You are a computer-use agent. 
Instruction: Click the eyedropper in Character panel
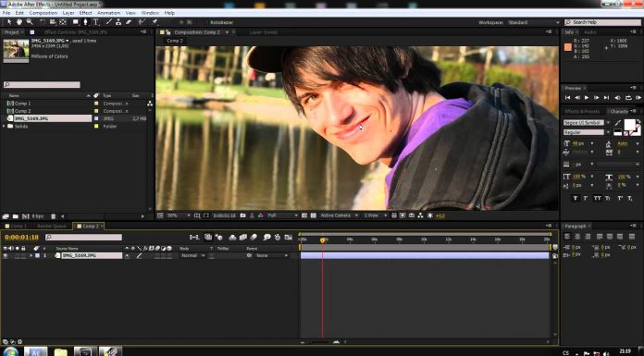(618, 123)
